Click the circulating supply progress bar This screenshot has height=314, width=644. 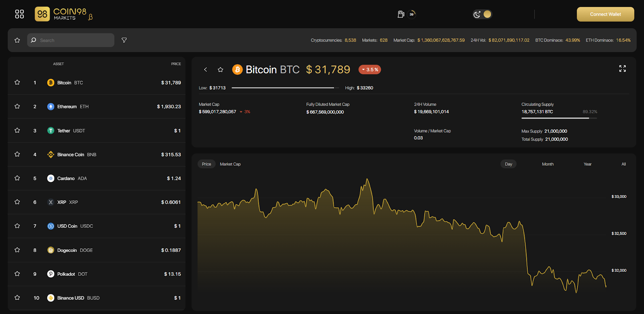(559, 118)
